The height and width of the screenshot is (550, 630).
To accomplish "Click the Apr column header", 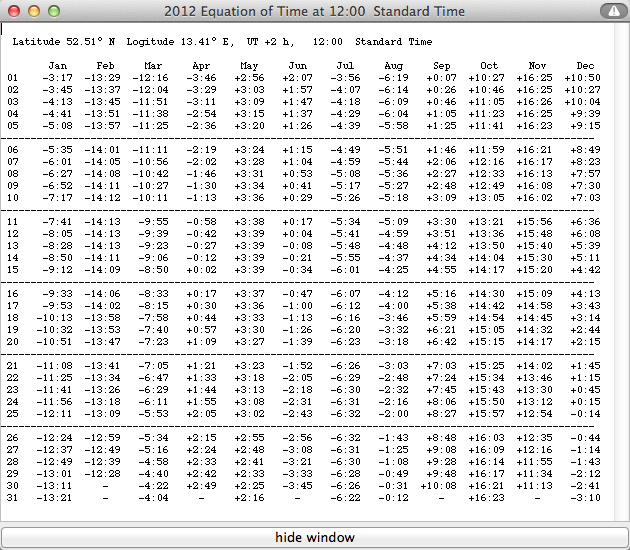I will click(202, 65).
